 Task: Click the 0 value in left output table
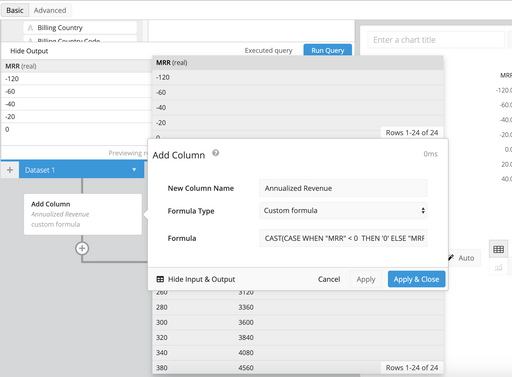(7, 129)
